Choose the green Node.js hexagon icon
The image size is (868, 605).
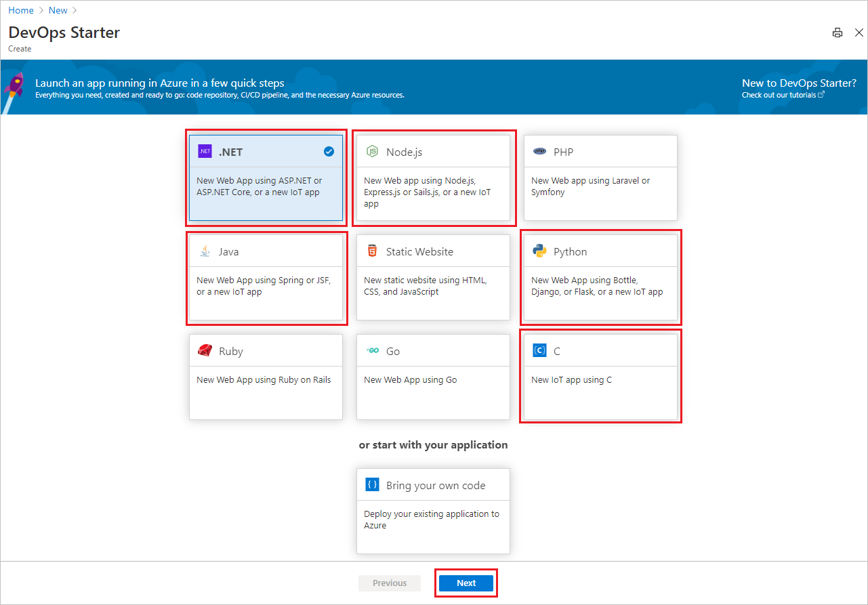pos(372,152)
